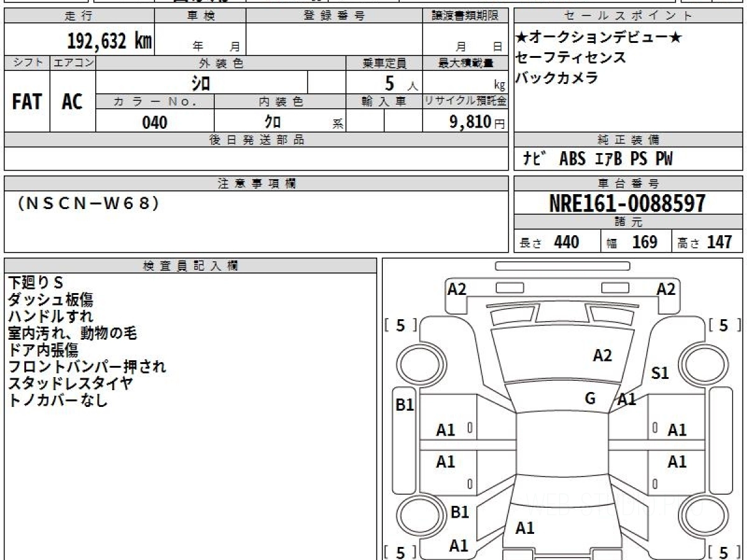Select PW in the equipment list
Screen dimensions: 747x560
click(664, 159)
